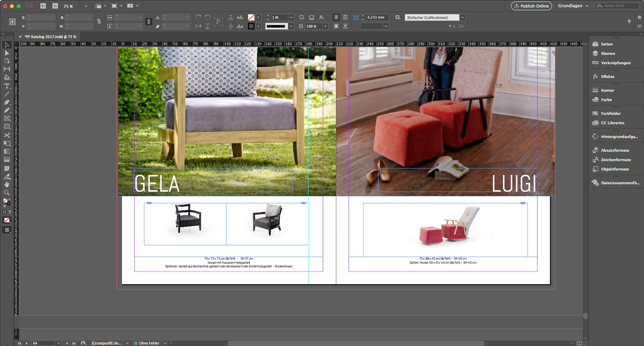Open the Verknüpfungen panel
The width and height of the screenshot is (644, 346).
click(616, 63)
